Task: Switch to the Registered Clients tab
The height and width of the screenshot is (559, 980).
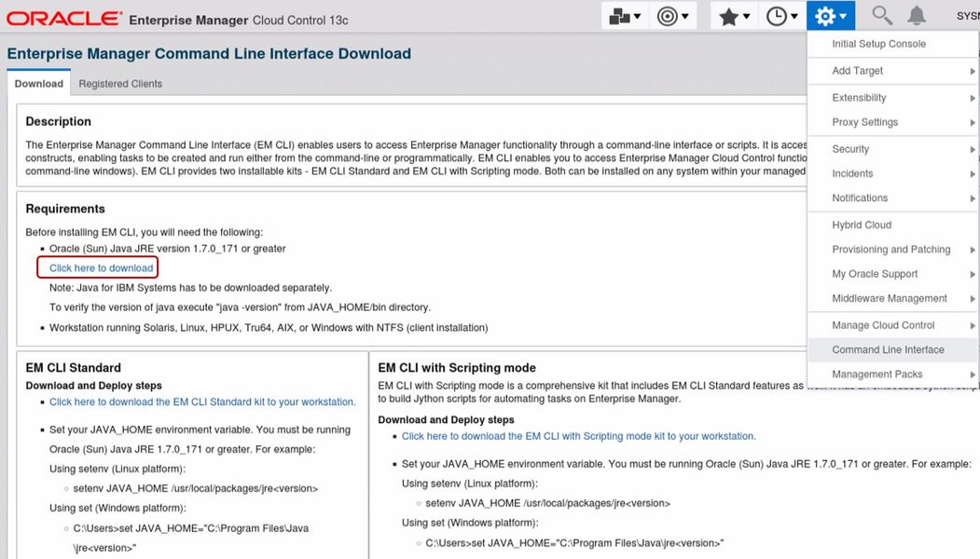Action: [x=120, y=84]
